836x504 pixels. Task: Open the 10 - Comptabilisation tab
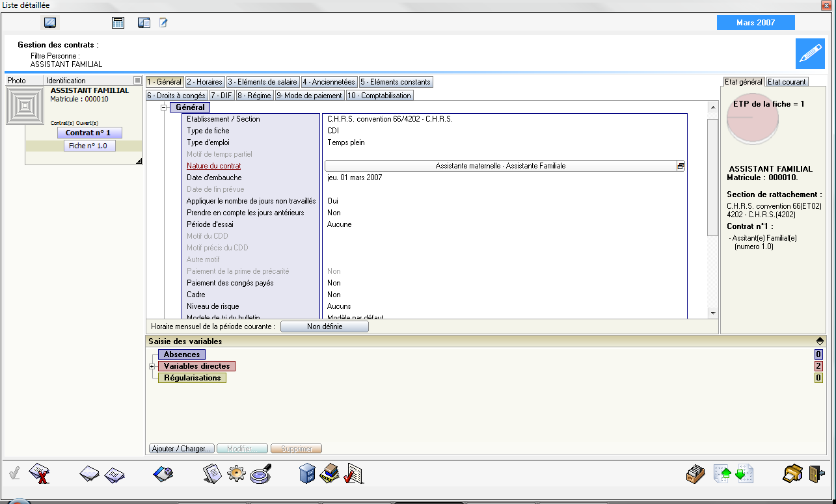pos(380,95)
